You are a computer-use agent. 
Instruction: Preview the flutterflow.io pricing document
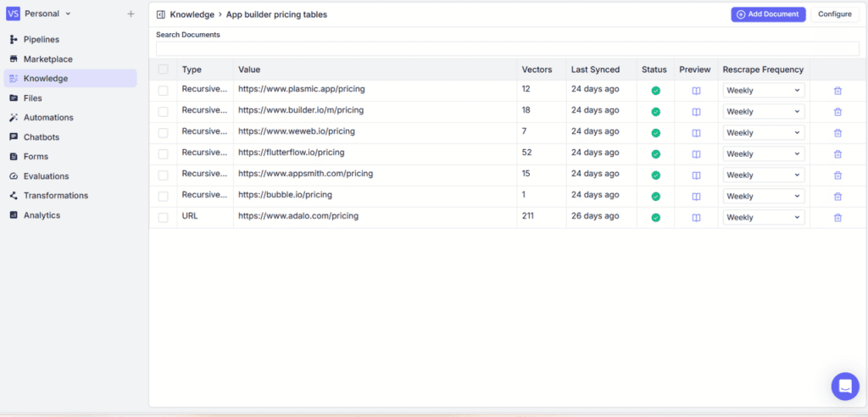click(696, 154)
